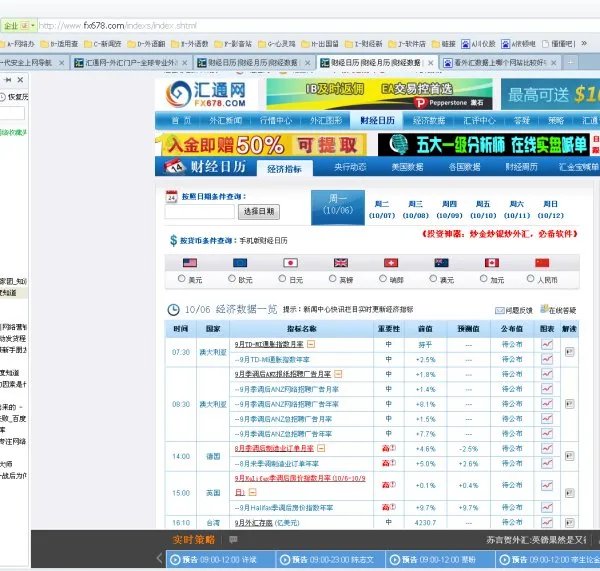The width and height of the screenshot is (600, 571).
Task: Open chart icon for 9月TD-MI通胀指数月率
Action: tap(547, 344)
